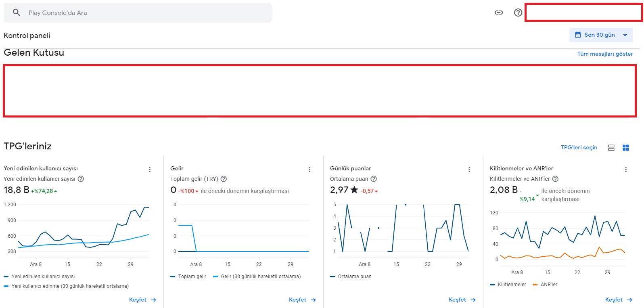Toggle ANR'ler orange legend entry
The height and width of the screenshot is (308, 644).
click(545, 285)
